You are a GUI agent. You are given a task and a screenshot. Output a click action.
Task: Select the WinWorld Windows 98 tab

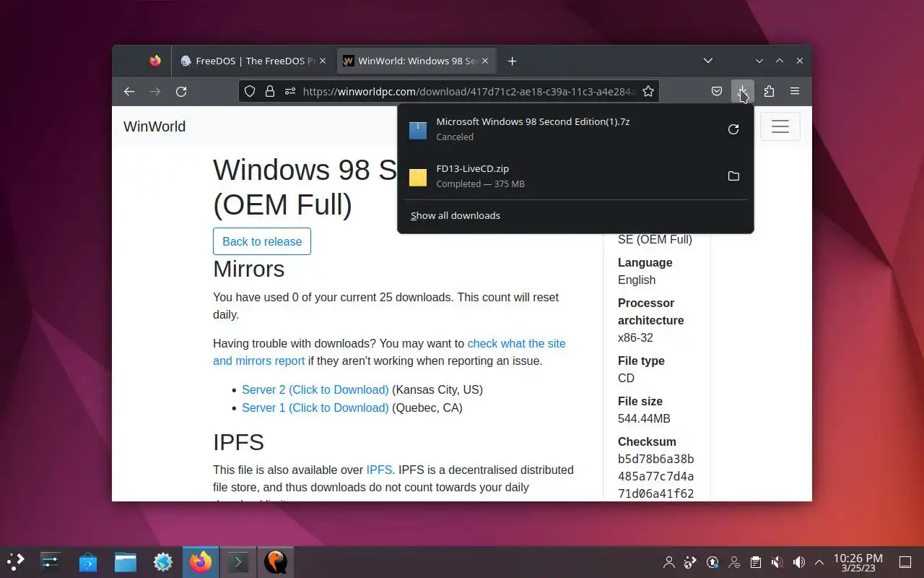click(417, 61)
